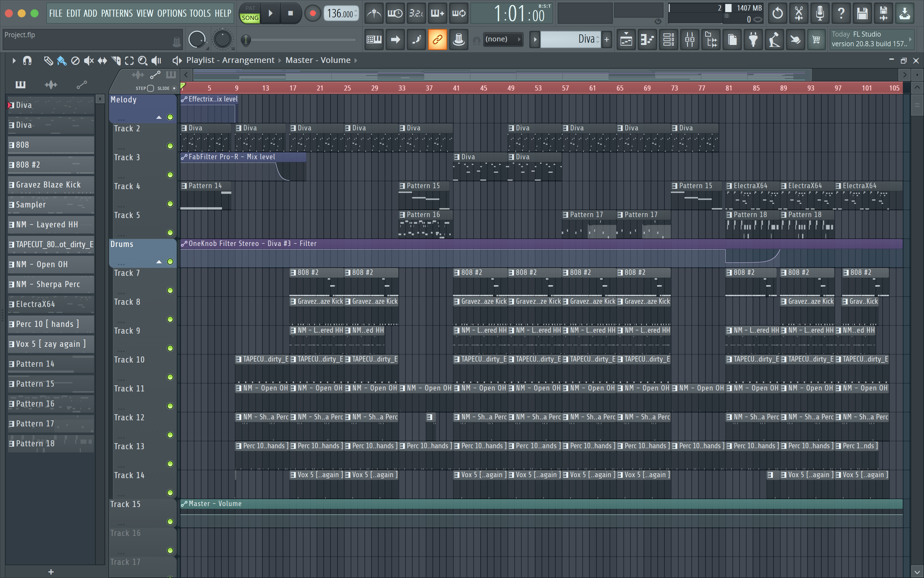Open the plugin picker plug icon
Screen dimensions: 924x578
click(x=753, y=39)
